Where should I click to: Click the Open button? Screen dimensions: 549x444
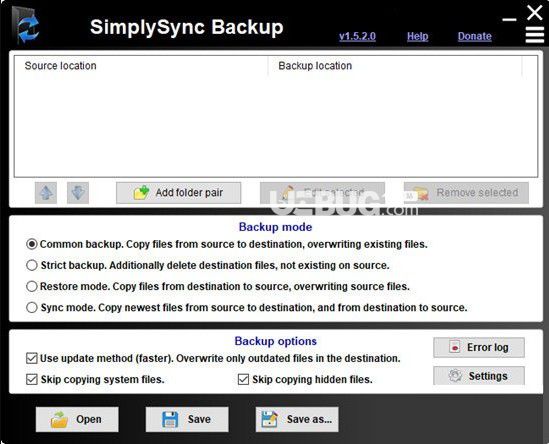tap(77, 419)
